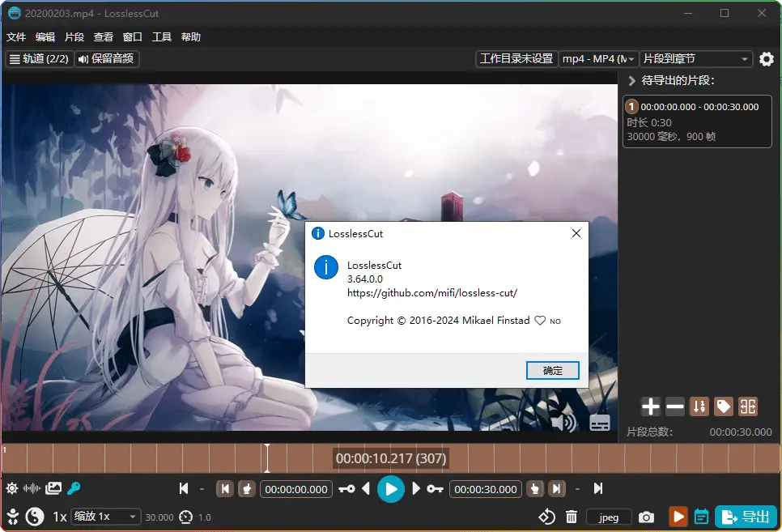Image resolution: width=782 pixels, height=532 pixels.
Task: Jump to start of video
Action: [x=184, y=488]
